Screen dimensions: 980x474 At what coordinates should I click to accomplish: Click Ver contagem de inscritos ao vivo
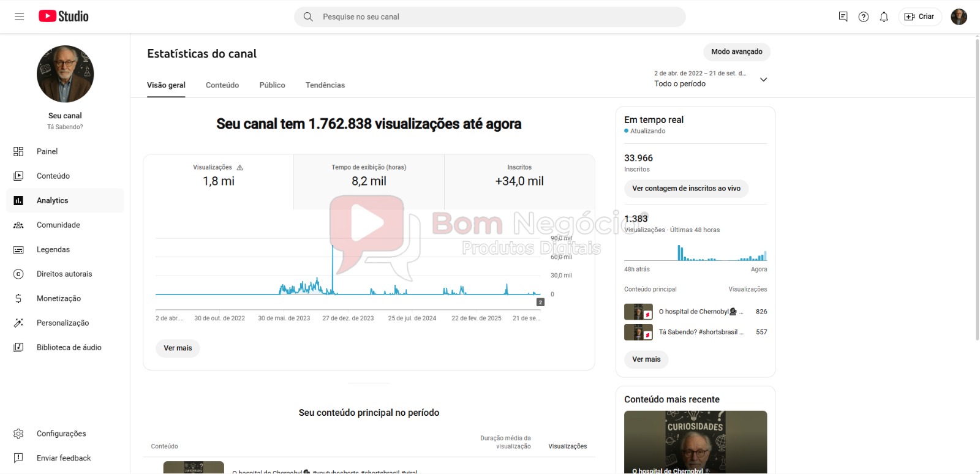[686, 189]
